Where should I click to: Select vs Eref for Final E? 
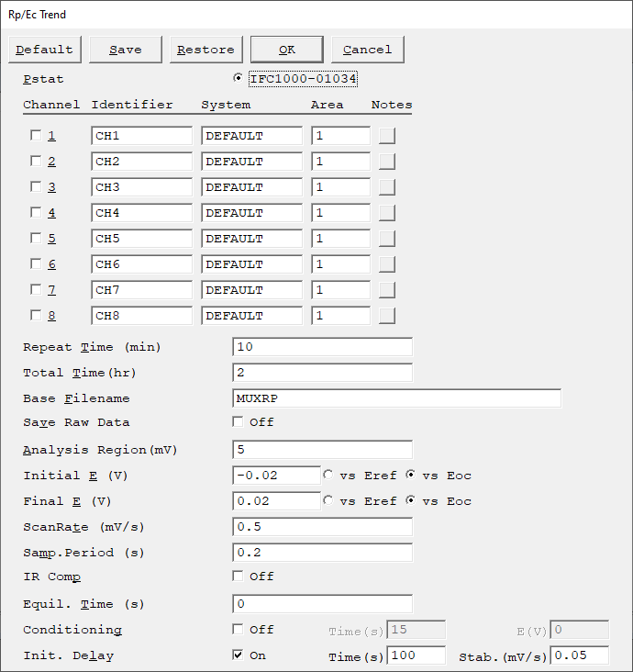328,500
